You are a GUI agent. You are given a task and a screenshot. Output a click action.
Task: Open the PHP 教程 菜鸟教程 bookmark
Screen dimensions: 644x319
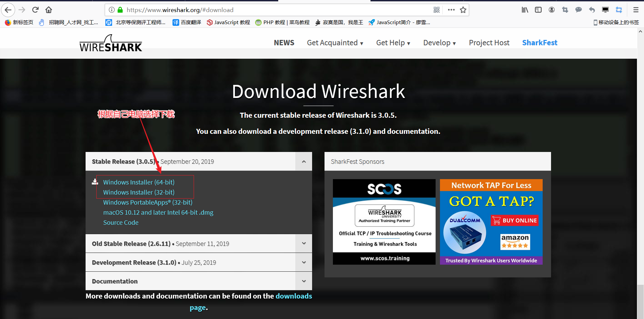point(282,22)
